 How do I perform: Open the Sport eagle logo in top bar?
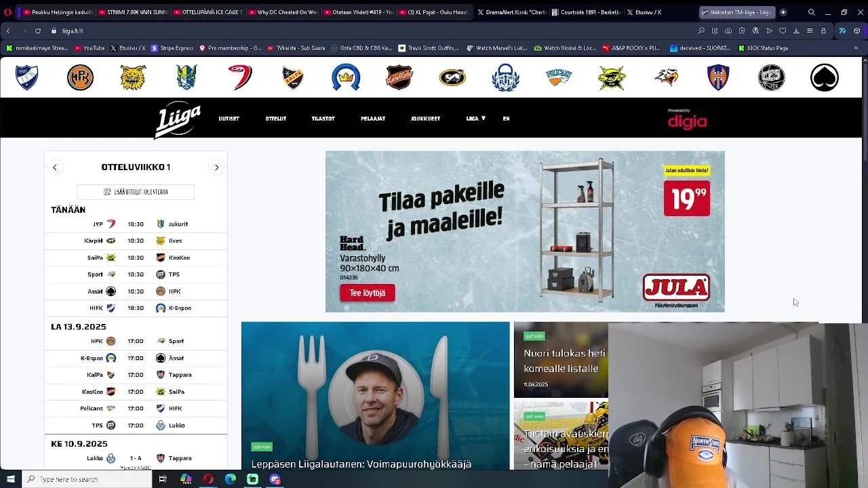point(665,77)
